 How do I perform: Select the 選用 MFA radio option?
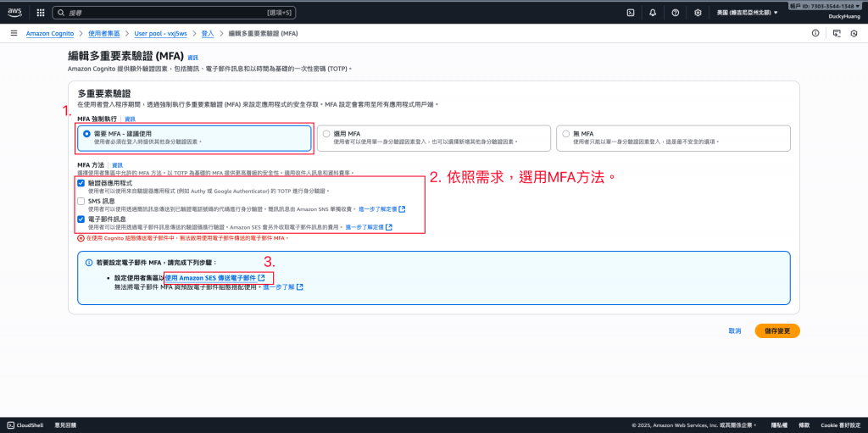(x=326, y=133)
